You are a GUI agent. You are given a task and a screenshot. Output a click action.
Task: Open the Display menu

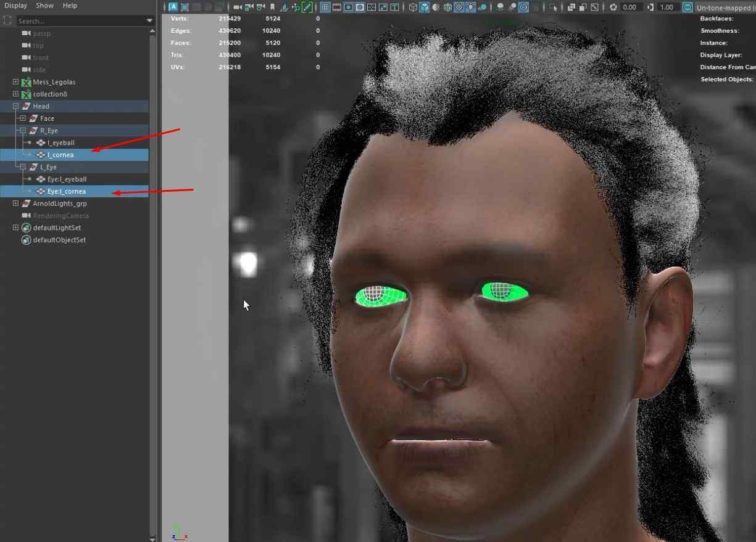click(x=15, y=6)
